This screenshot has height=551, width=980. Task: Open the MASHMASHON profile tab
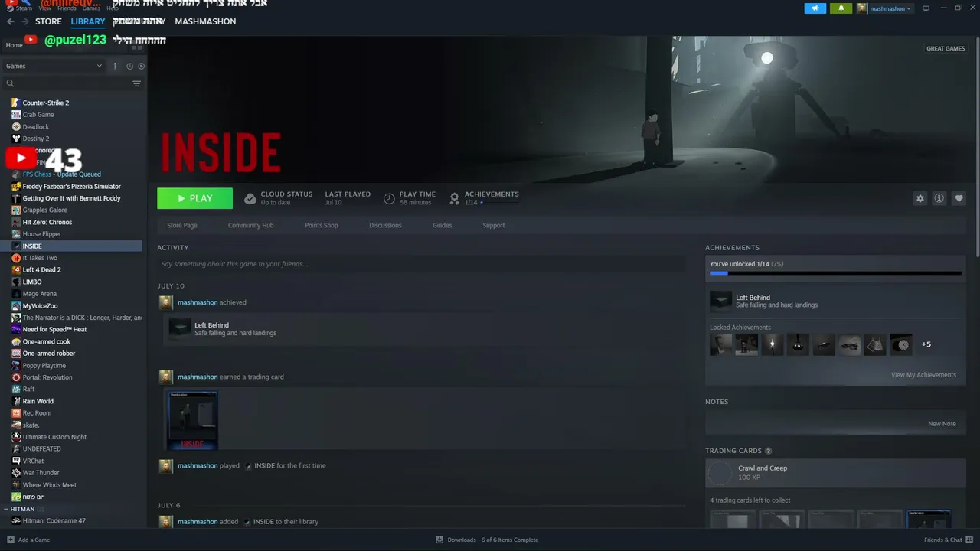pyautogui.click(x=205, y=21)
